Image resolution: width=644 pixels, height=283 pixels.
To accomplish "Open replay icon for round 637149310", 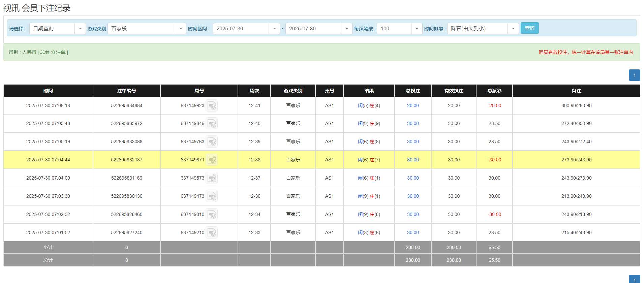I will [212, 215].
